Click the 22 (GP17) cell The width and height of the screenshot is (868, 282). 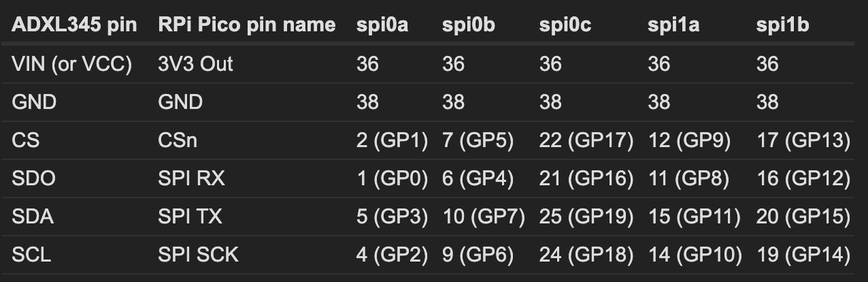coord(586,140)
